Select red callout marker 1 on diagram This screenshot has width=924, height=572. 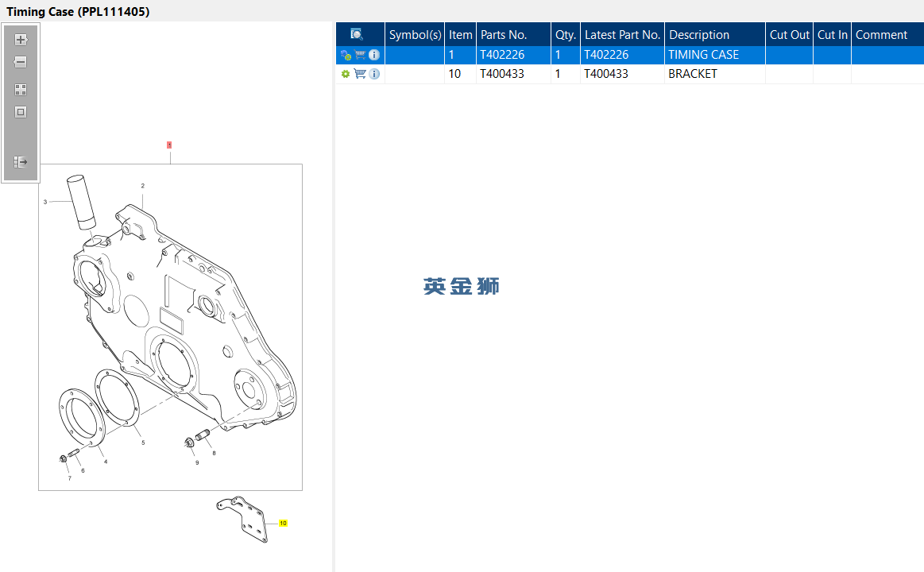(x=169, y=145)
